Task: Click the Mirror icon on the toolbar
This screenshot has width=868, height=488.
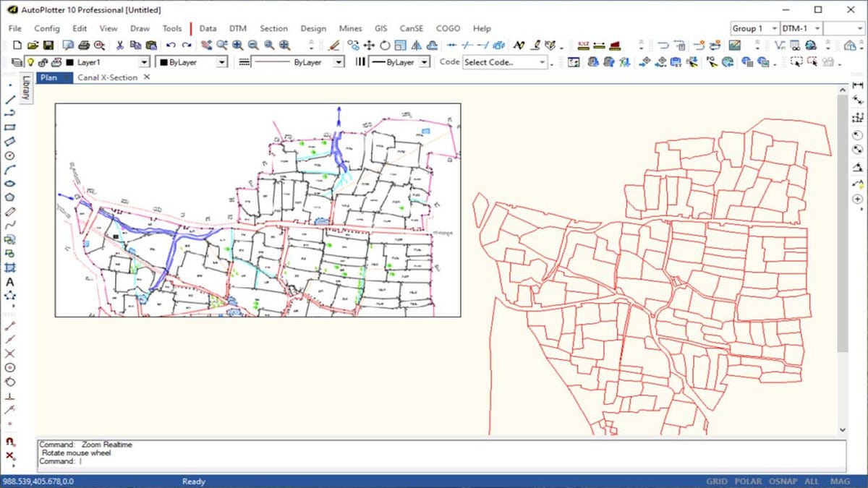Action: tap(416, 46)
